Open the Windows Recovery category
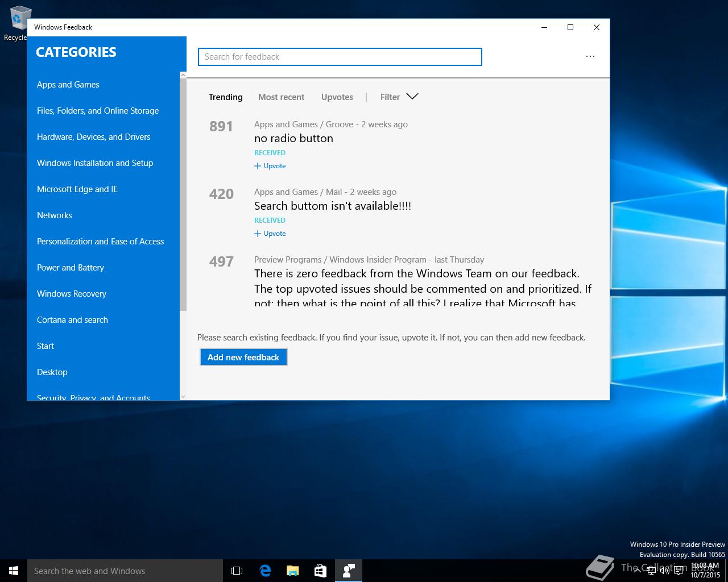This screenshot has width=728, height=582. [x=72, y=294]
